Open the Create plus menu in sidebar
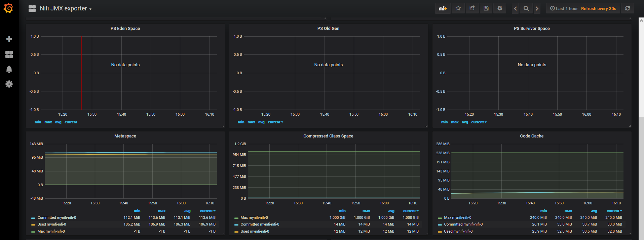 pos(9,39)
